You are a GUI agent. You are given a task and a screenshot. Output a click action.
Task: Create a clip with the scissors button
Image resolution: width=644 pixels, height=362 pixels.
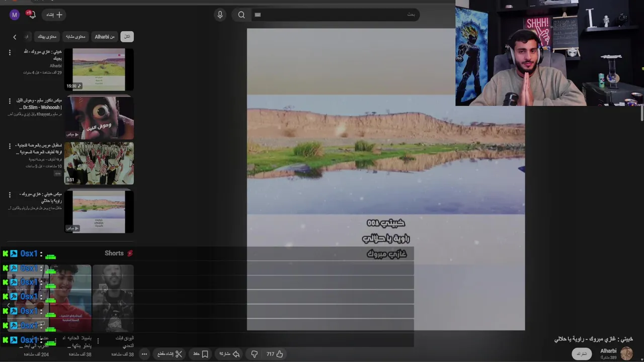coord(170,354)
